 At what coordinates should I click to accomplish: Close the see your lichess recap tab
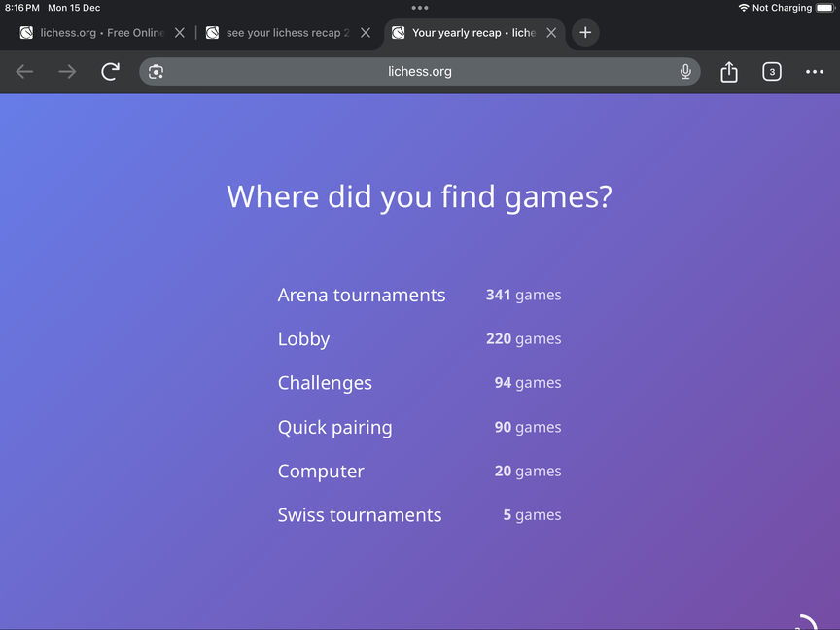(366, 33)
